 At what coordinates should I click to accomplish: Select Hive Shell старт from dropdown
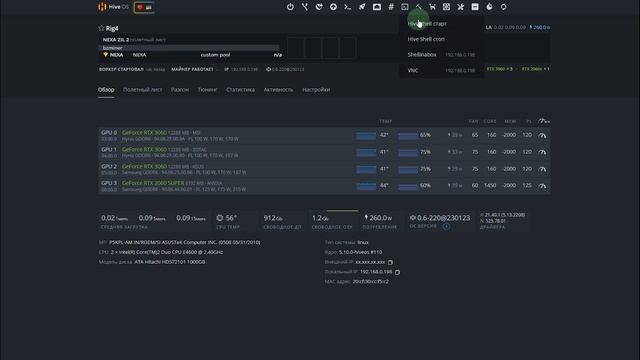click(x=427, y=24)
